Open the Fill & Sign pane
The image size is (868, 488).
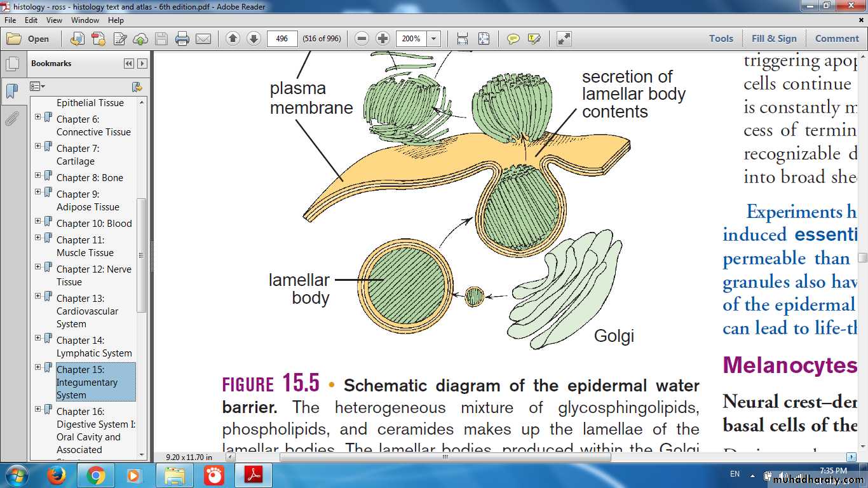tap(773, 39)
